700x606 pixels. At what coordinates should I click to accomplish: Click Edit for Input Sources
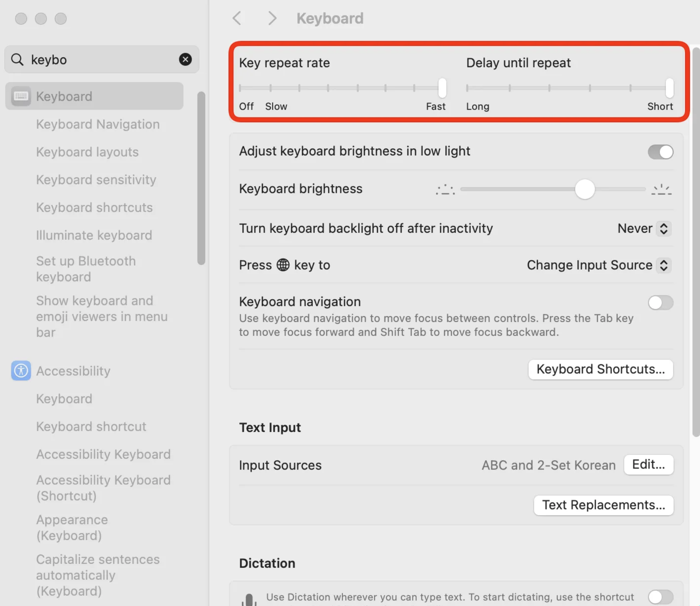point(648,465)
